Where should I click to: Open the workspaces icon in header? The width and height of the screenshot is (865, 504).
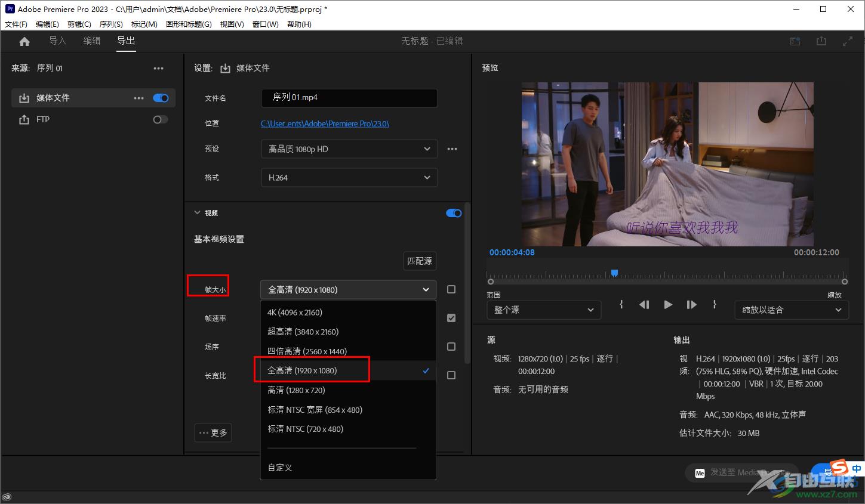(x=795, y=41)
